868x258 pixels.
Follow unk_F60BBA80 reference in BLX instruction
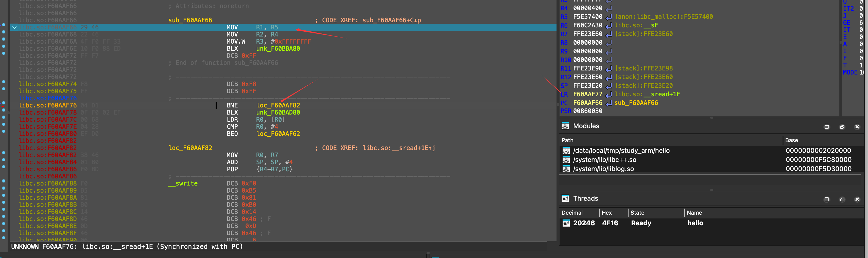pyautogui.click(x=278, y=49)
